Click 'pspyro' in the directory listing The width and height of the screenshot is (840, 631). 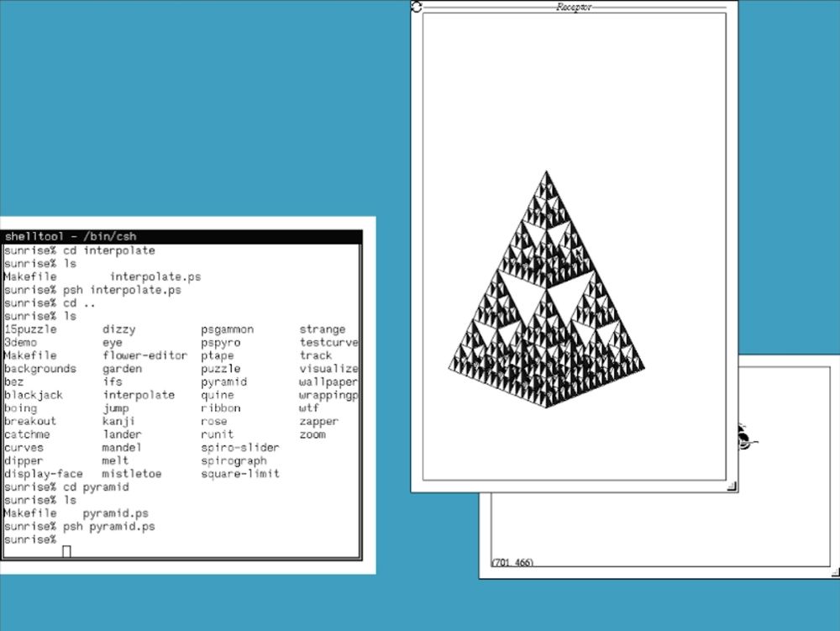coord(221,342)
